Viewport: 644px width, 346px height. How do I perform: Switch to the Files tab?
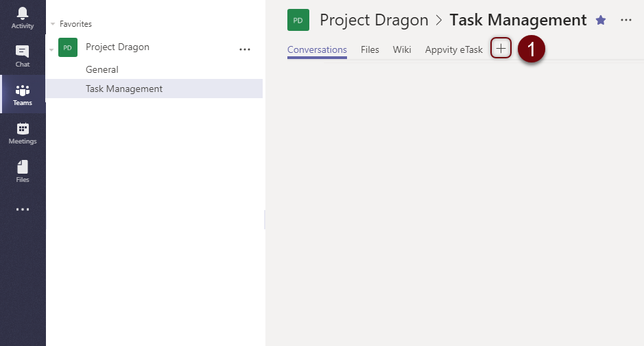(x=370, y=49)
